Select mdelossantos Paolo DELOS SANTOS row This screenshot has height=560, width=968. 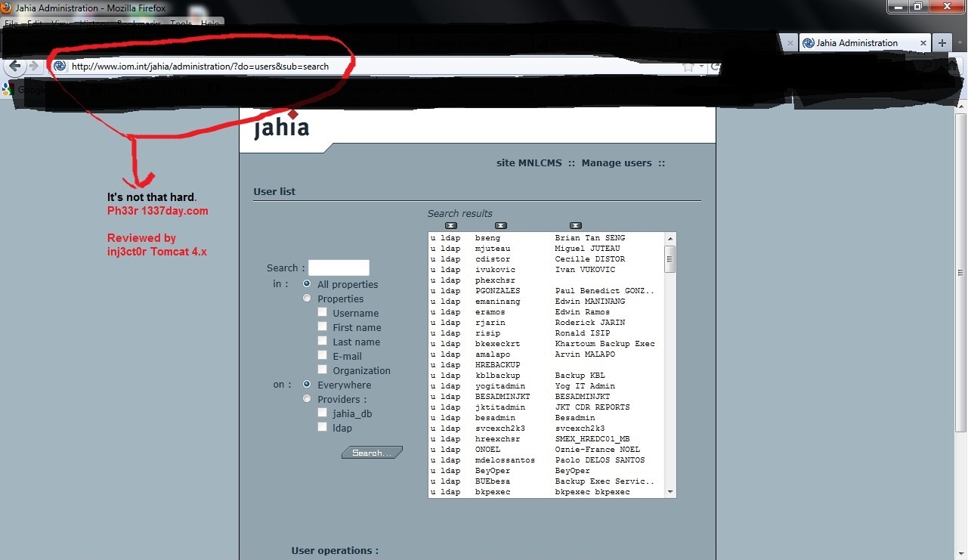(546, 460)
